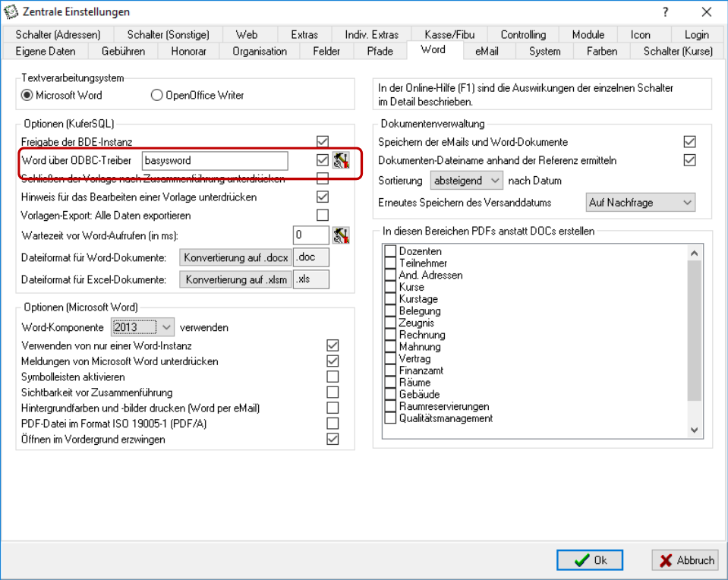The image size is (728, 580).
Task: Enable Vorlagen-Export: Alle Daten exportieren
Action: [322, 215]
